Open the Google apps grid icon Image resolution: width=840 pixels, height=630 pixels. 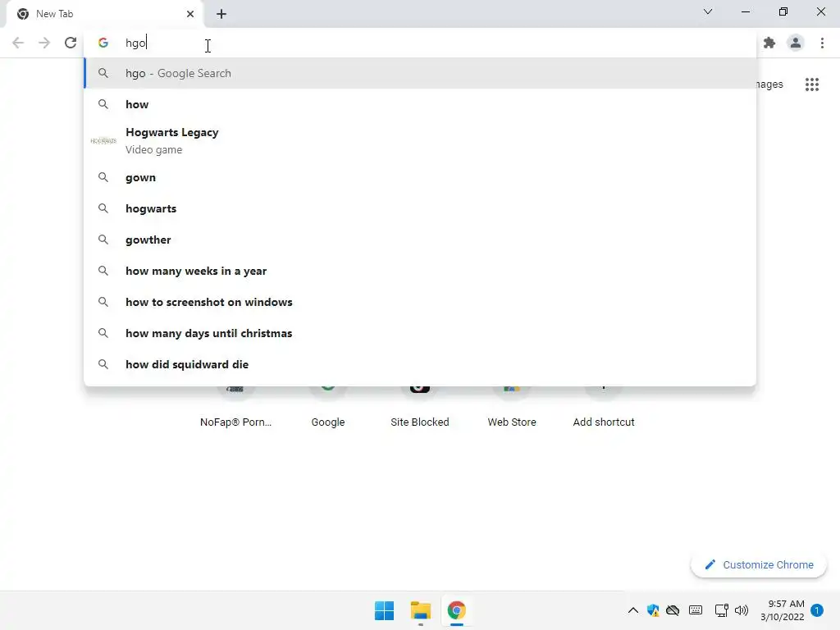(x=812, y=84)
